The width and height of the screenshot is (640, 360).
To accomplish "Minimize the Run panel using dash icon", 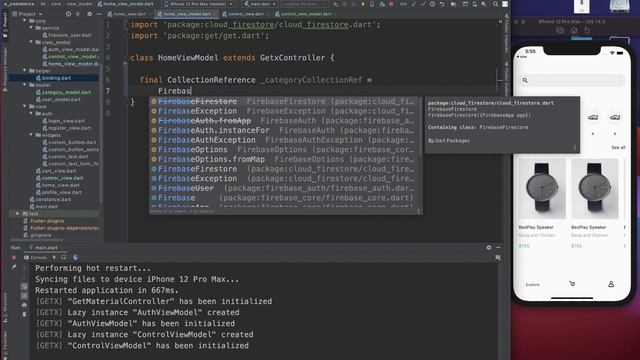I will (x=498, y=247).
